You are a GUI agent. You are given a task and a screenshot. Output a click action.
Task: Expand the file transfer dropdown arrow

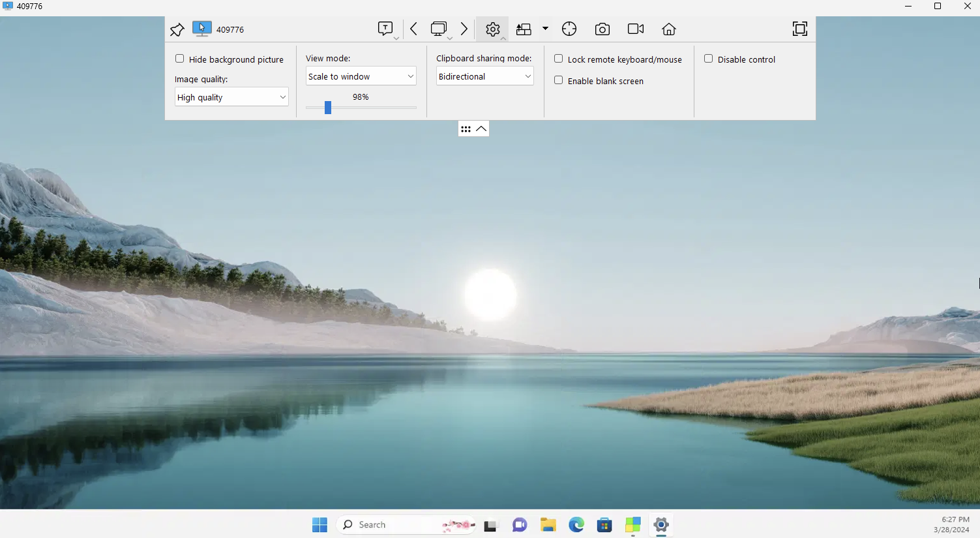click(545, 29)
